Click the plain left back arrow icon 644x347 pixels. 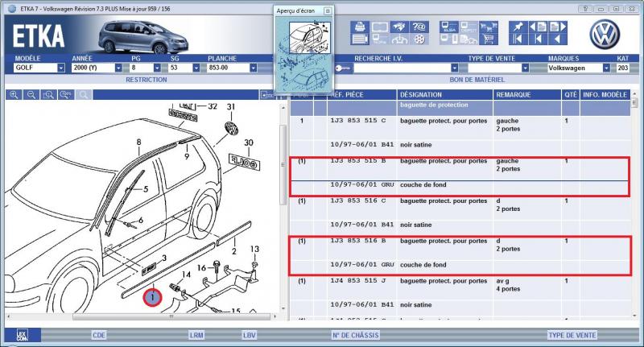coord(557,39)
